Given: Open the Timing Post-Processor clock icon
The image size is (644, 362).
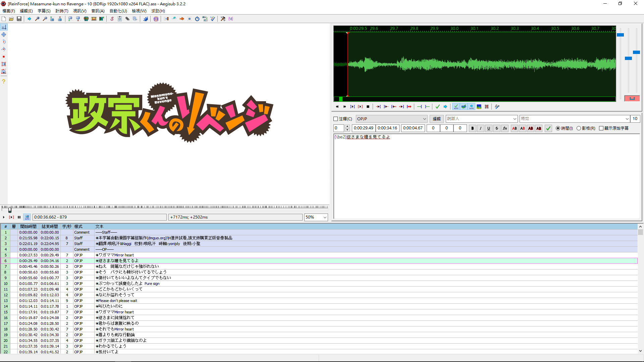Looking at the screenshot, I should tap(197, 19).
